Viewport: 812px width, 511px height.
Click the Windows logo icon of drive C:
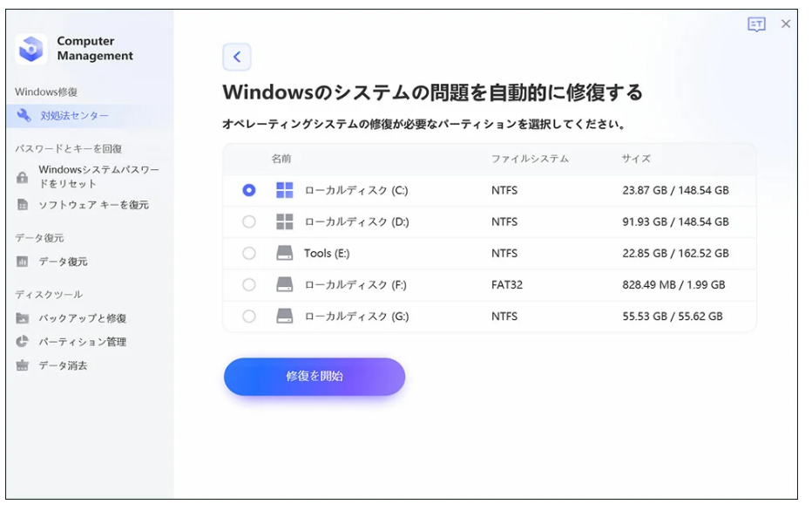tap(285, 190)
